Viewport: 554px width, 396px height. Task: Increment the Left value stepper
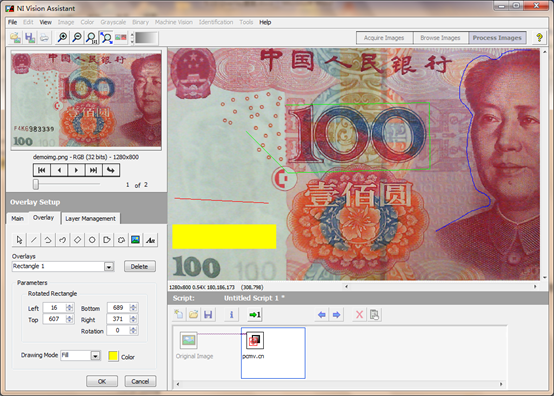(70, 306)
